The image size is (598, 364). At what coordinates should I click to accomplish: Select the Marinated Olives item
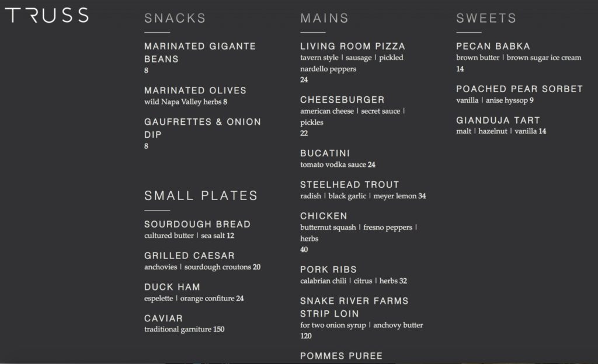point(195,90)
